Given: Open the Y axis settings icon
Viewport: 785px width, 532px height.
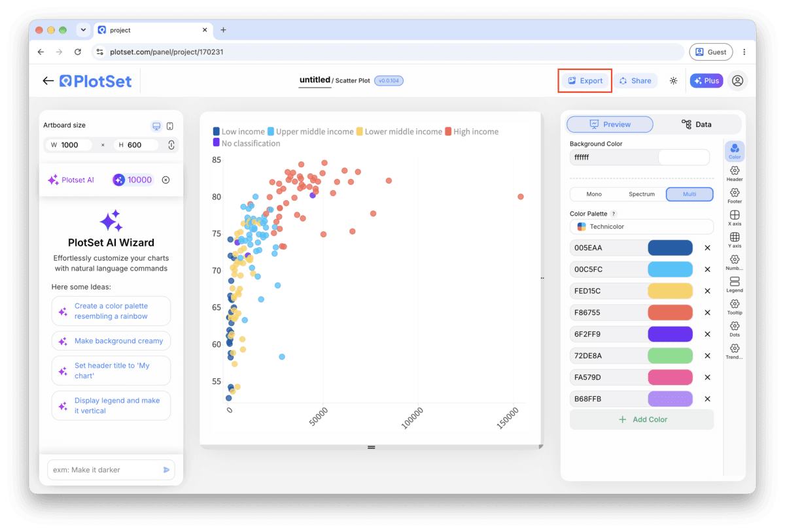Looking at the screenshot, I should (735, 241).
